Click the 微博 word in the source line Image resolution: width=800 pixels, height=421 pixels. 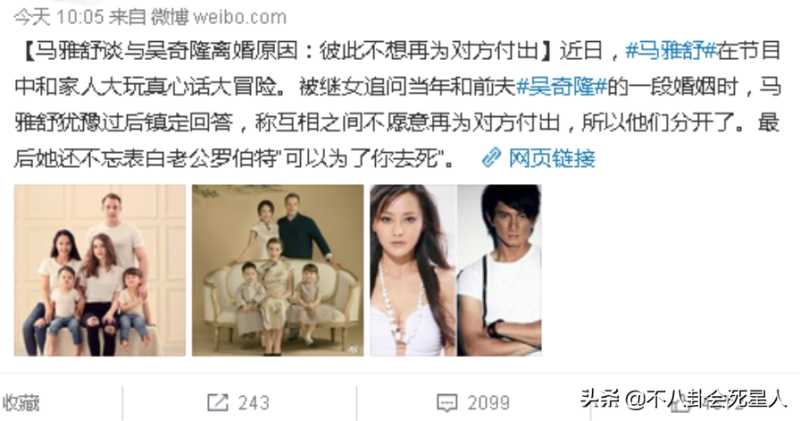(170, 18)
